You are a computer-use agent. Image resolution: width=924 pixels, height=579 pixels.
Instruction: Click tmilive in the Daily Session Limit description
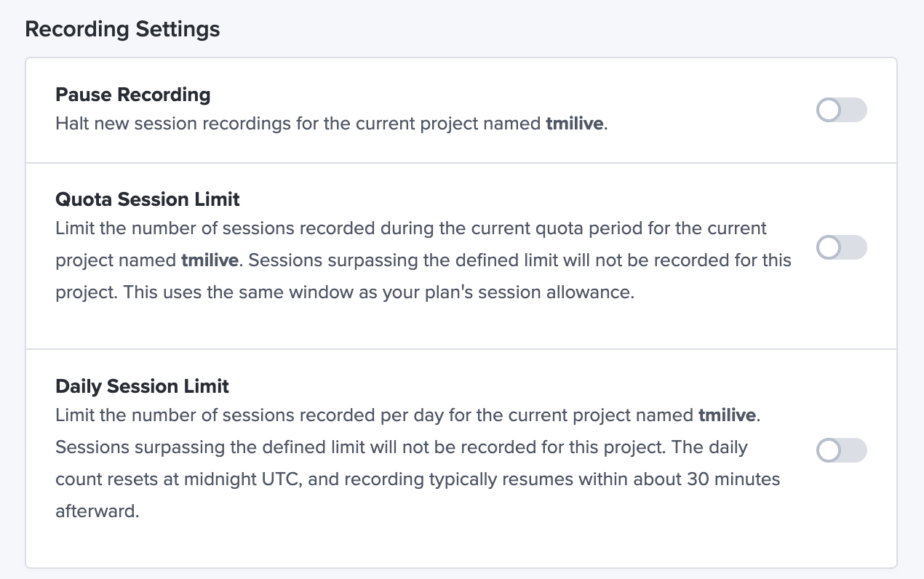728,416
